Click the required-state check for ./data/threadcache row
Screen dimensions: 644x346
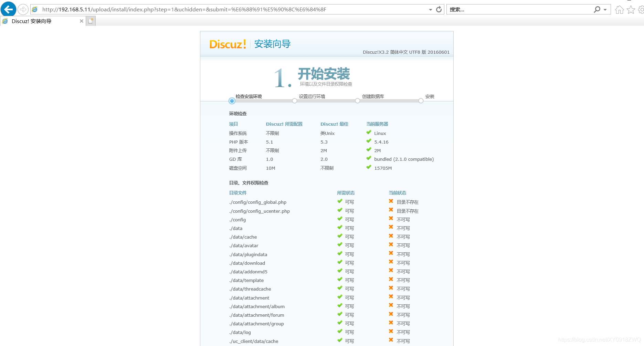pyautogui.click(x=340, y=288)
